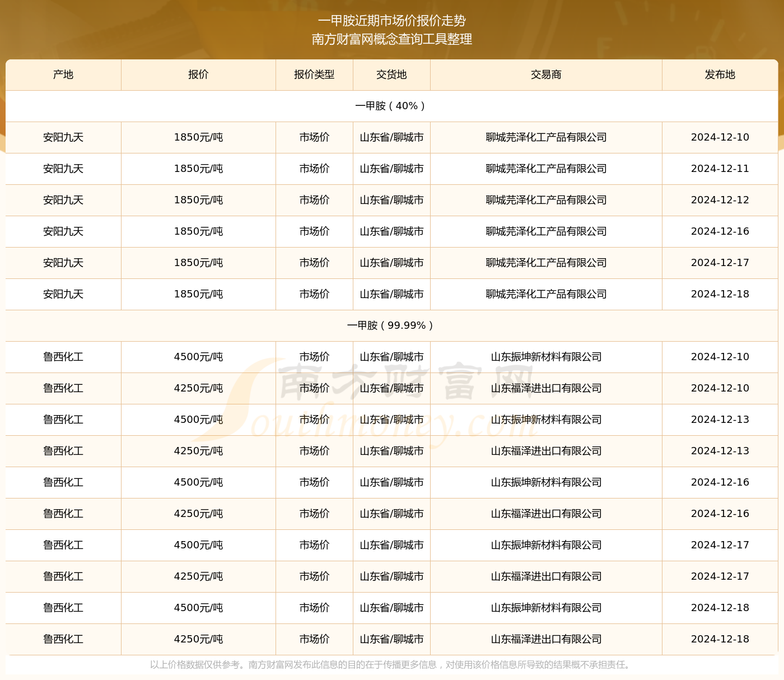This screenshot has width=784, height=680.
Task: Click the 报价 column header
Action: [x=198, y=74]
